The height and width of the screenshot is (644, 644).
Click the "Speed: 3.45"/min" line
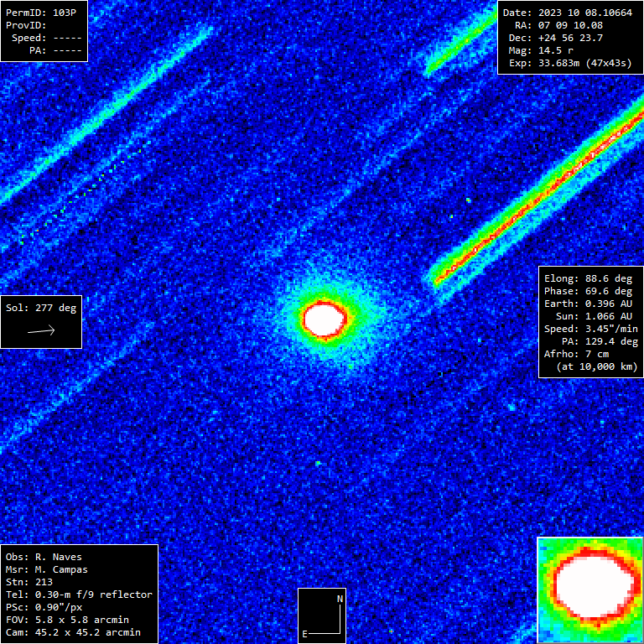(591, 329)
